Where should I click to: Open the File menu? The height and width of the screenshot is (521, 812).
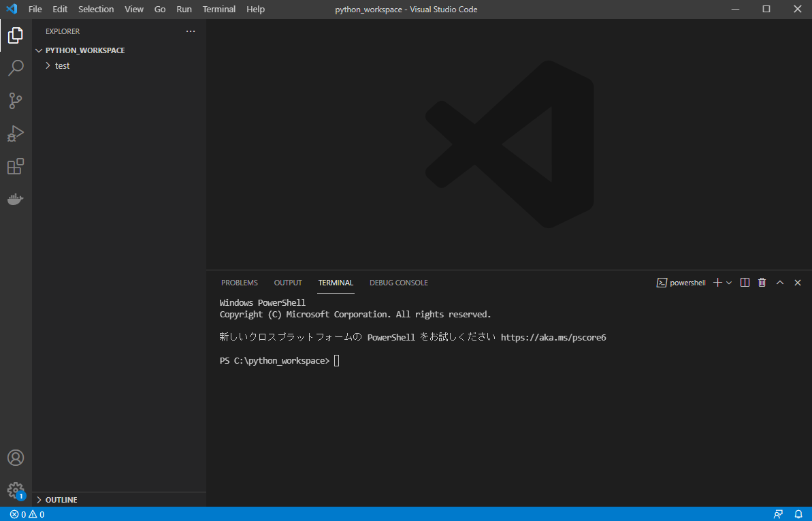point(35,10)
